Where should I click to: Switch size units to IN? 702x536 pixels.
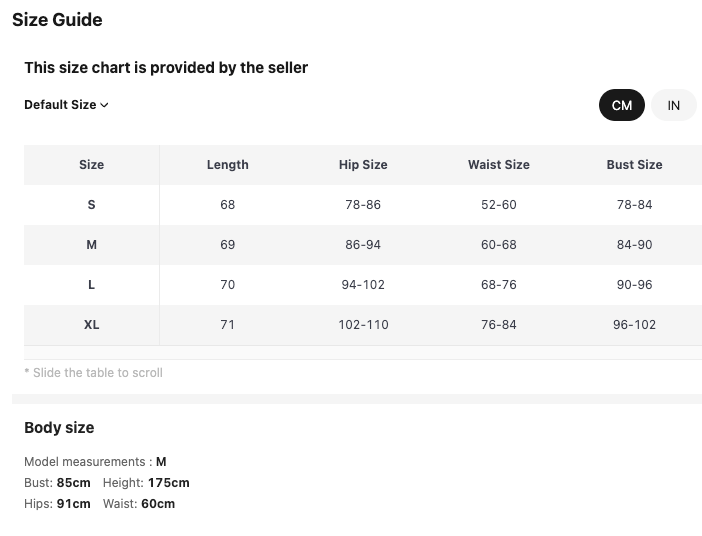pos(674,105)
